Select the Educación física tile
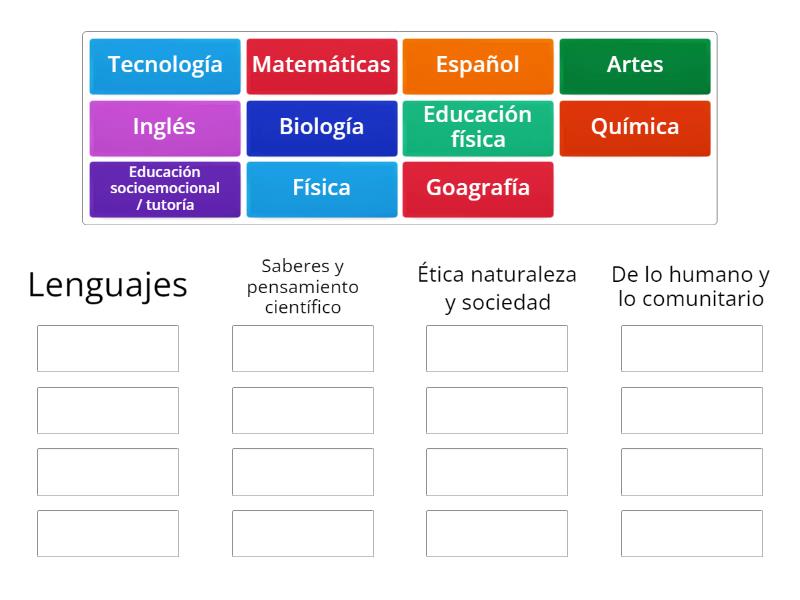This screenshot has width=800, height=600. coord(478,127)
